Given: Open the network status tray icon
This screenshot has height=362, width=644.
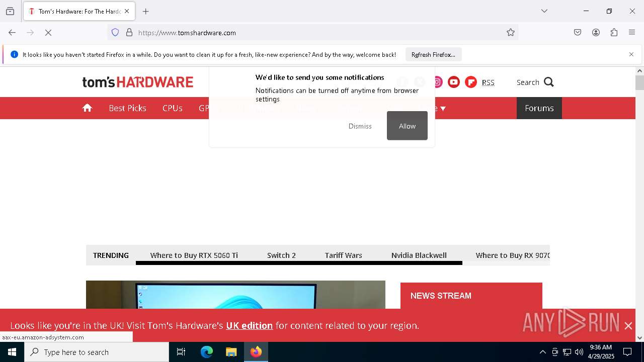Looking at the screenshot, I should tap(567, 352).
